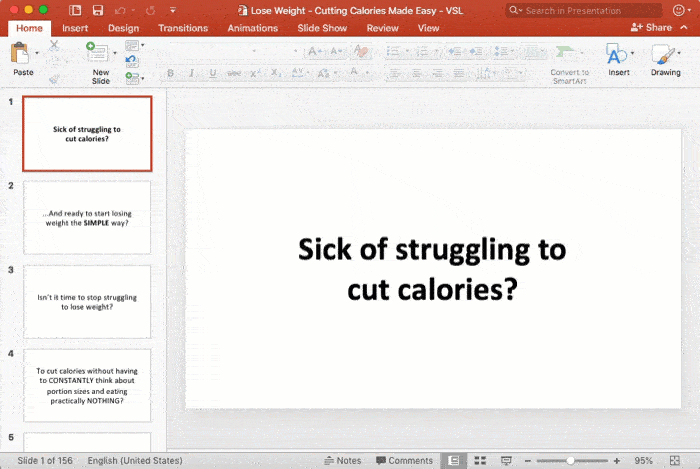The width and height of the screenshot is (700, 469).
Task: Toggle Bold formatting
Action: 170,73
